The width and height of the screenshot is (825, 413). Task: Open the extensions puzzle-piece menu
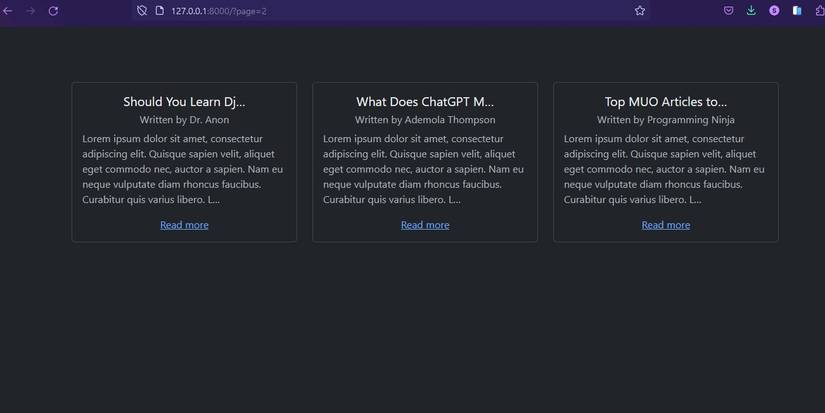pyautogui.click(x=819, y=11)
